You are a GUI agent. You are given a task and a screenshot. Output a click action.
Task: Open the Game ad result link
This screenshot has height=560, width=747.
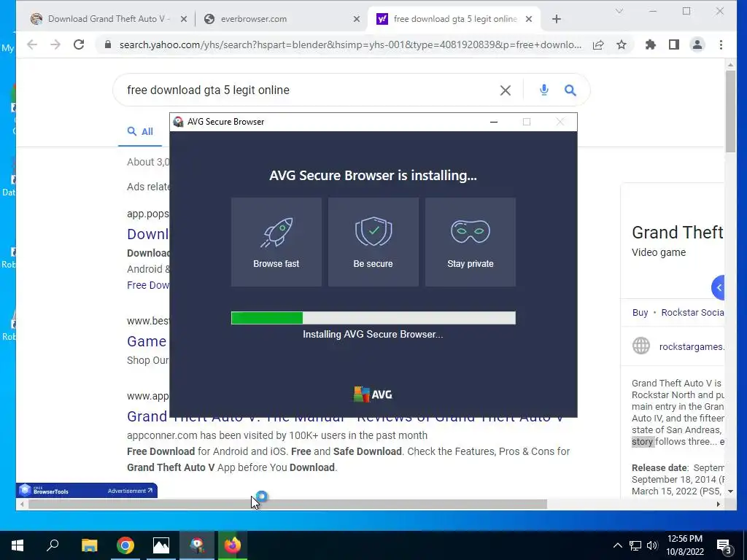[x=147, y=341]
